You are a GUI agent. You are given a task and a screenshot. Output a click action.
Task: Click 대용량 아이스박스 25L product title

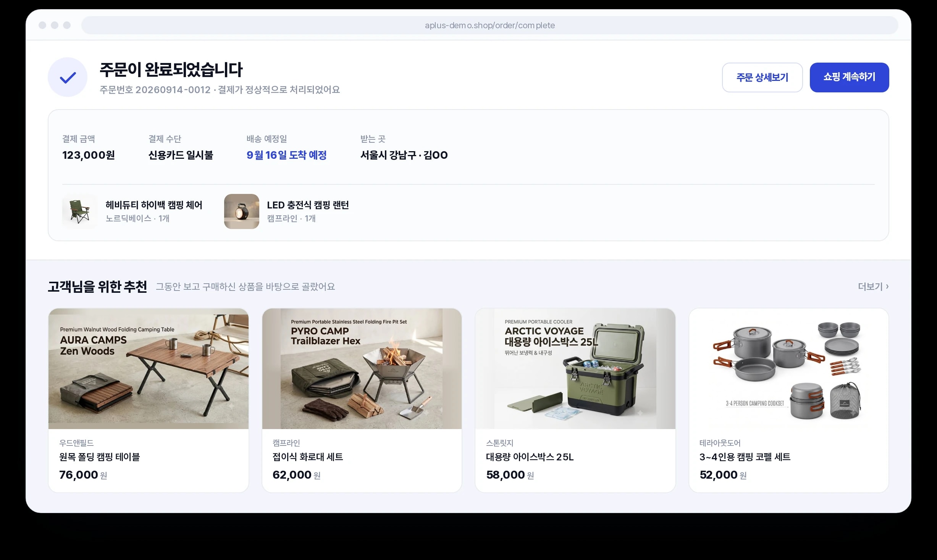530,457
